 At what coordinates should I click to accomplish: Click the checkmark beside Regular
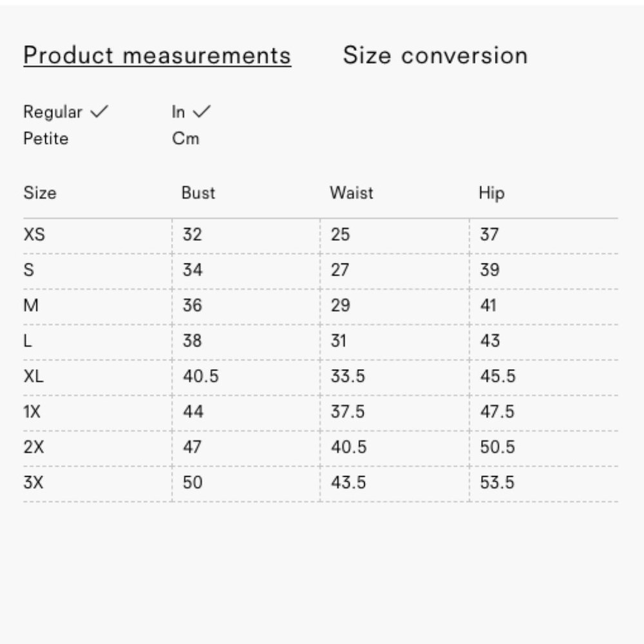coord(99,112)
